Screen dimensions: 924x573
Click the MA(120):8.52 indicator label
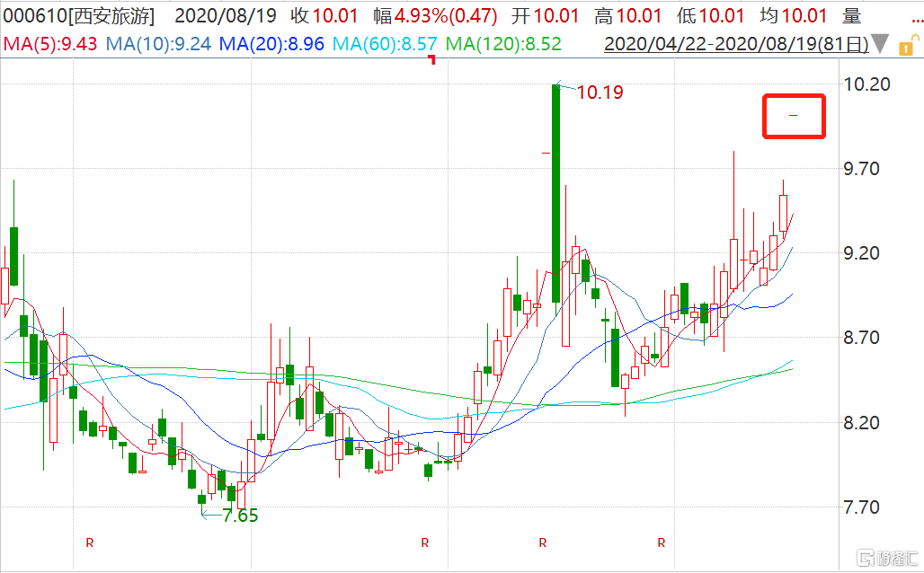click(x=503, y=44)
